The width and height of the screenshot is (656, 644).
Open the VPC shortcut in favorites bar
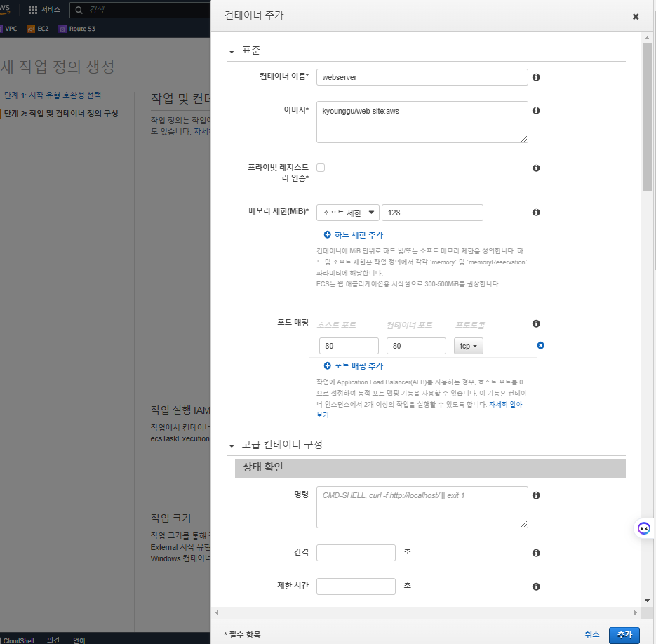pos(9,29)
